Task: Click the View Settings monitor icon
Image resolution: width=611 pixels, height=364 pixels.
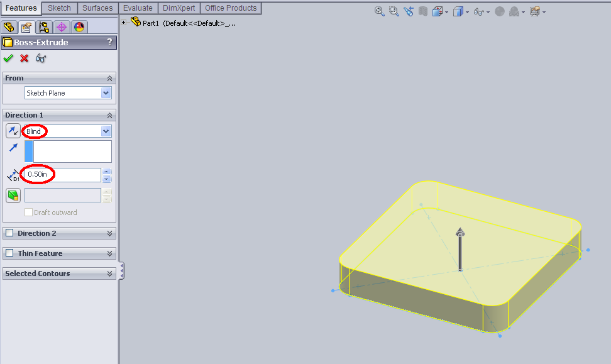Action: pos(535,12)
